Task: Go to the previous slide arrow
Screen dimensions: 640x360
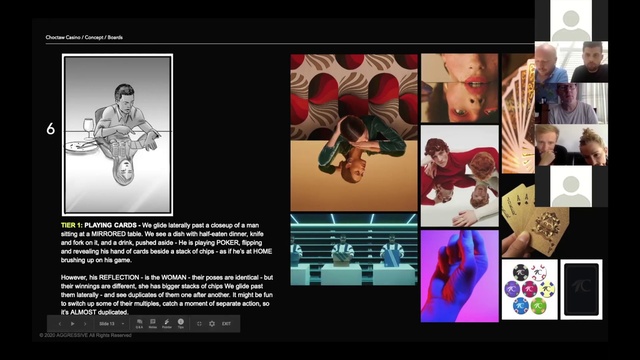Action: [60, 324]
